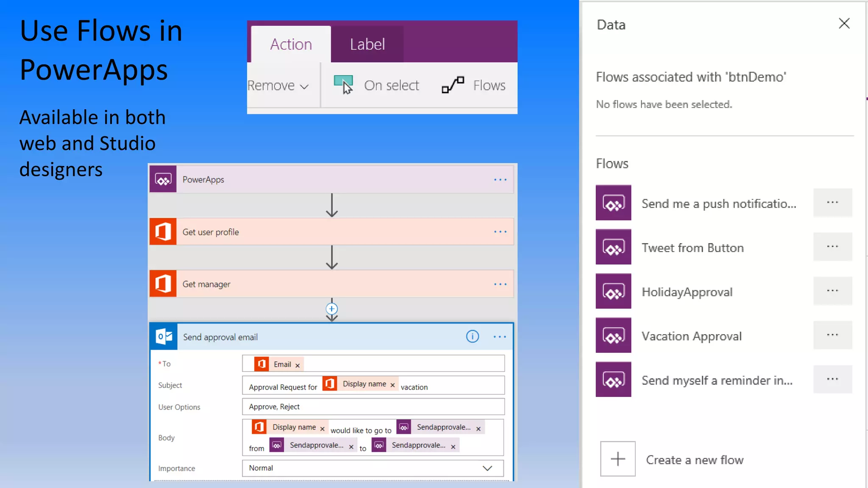Viewport: 868px width, 488px height.
Task: Switch to the Action tab
Action: [x=291, y=44]
